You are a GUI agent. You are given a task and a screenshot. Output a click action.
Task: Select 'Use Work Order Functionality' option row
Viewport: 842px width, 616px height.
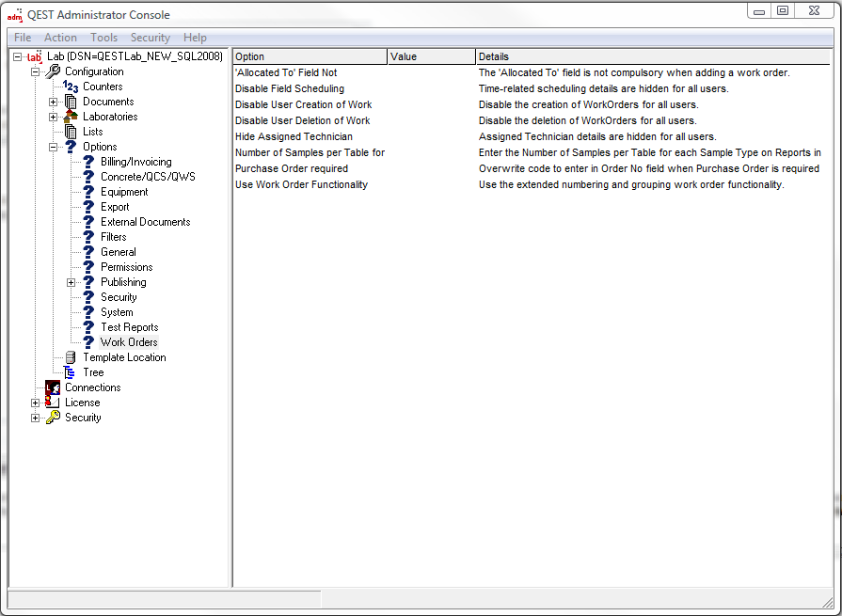pos(301,184)
